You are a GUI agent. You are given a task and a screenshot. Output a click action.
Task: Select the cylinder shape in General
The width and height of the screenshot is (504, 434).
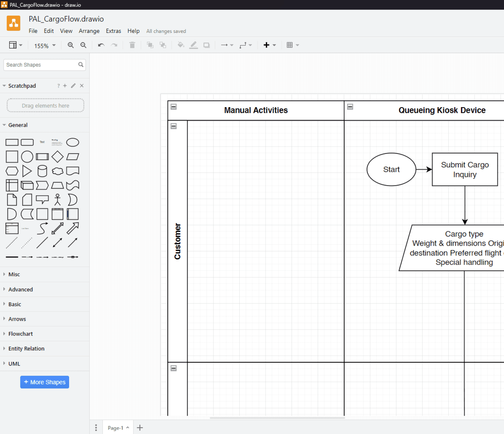pos(42,171)
